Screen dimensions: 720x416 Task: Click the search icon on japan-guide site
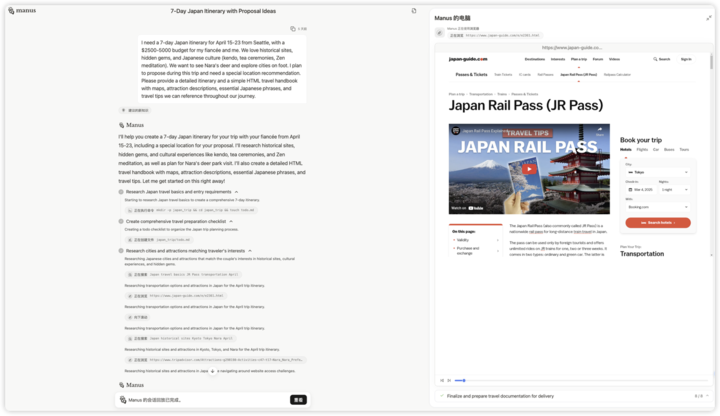click(655, 59)
